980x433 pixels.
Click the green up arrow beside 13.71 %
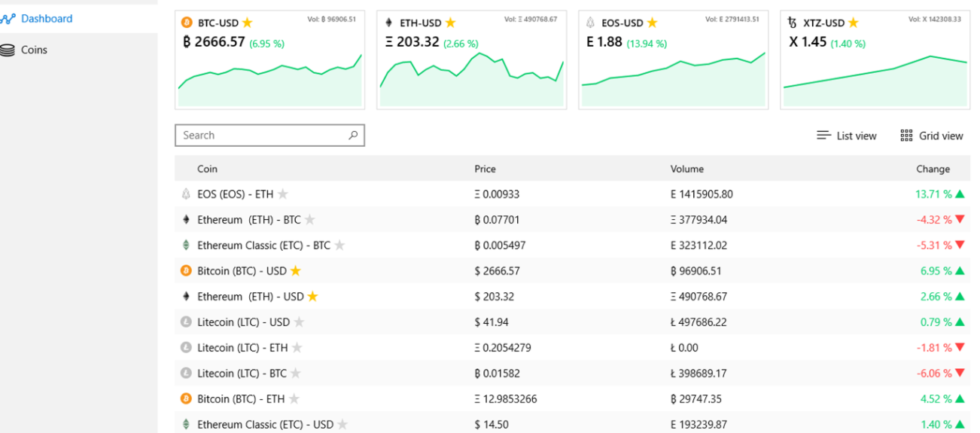tap(960, 194)
